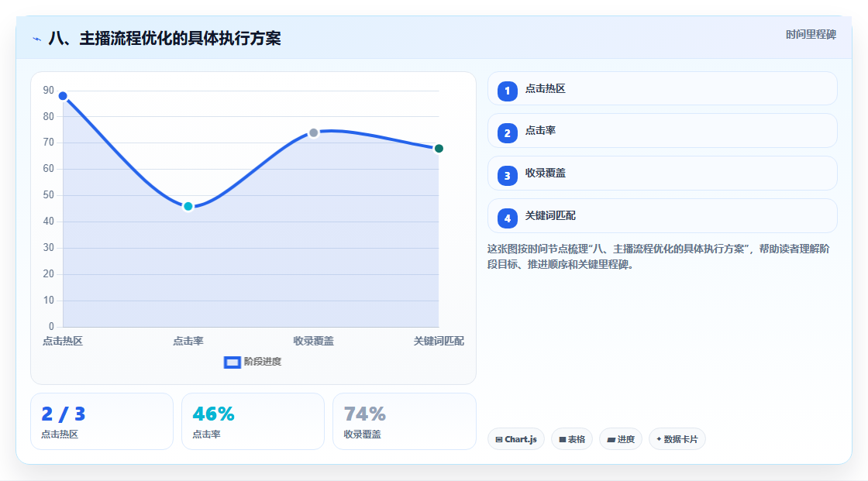Click the section title 八、主播流程优化的具体执行方案
The image size is (868, 481).
164,38
